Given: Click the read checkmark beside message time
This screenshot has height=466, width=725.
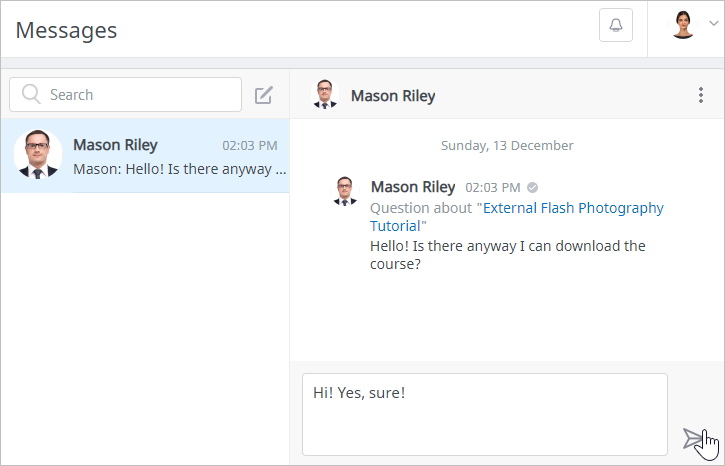Looking at the screenshot, I should point(533,187).
